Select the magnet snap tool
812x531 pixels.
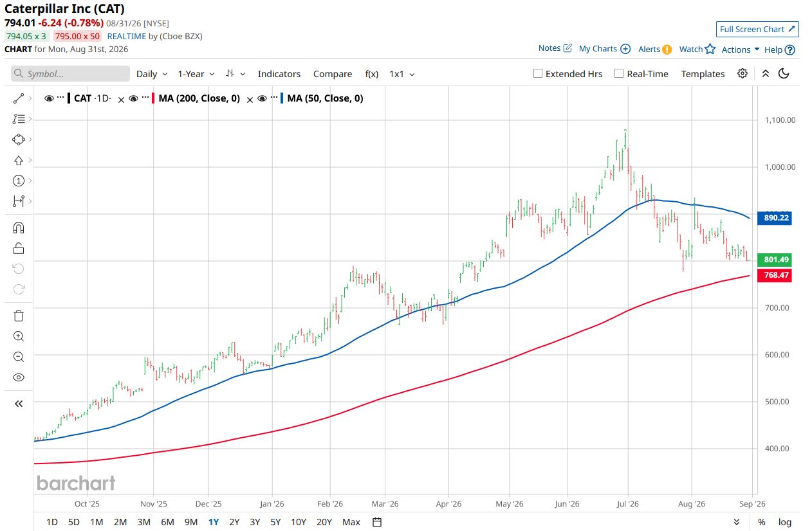[x=18, y=228]
